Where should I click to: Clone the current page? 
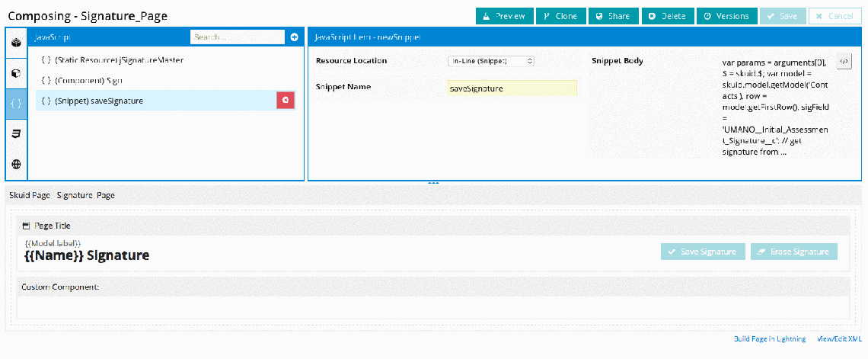pos(561,16)
